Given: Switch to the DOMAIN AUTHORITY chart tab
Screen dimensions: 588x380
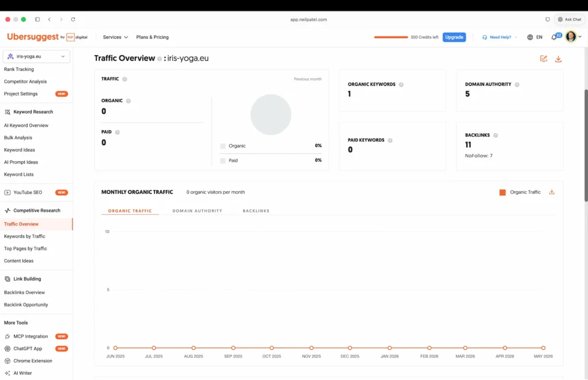Looking at the screenshot, I should click(198, 211).
